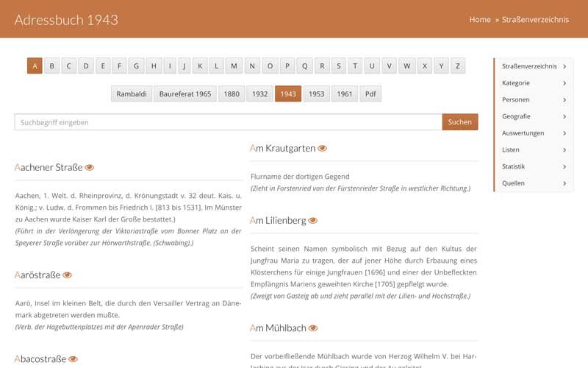
Task: Click the eye icon next to Abacostraße
Action: click(72, 360)
